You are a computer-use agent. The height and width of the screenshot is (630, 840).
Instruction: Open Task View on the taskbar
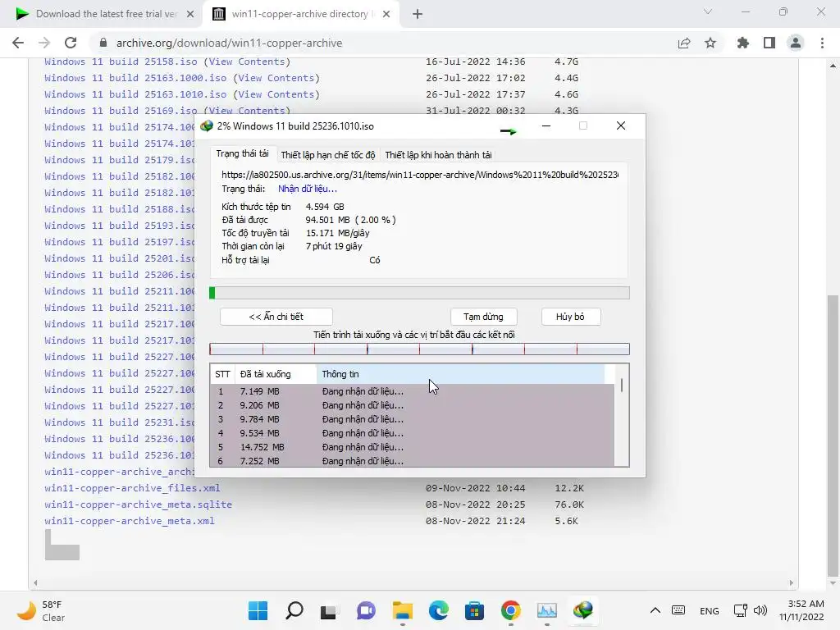click(328, 610)
